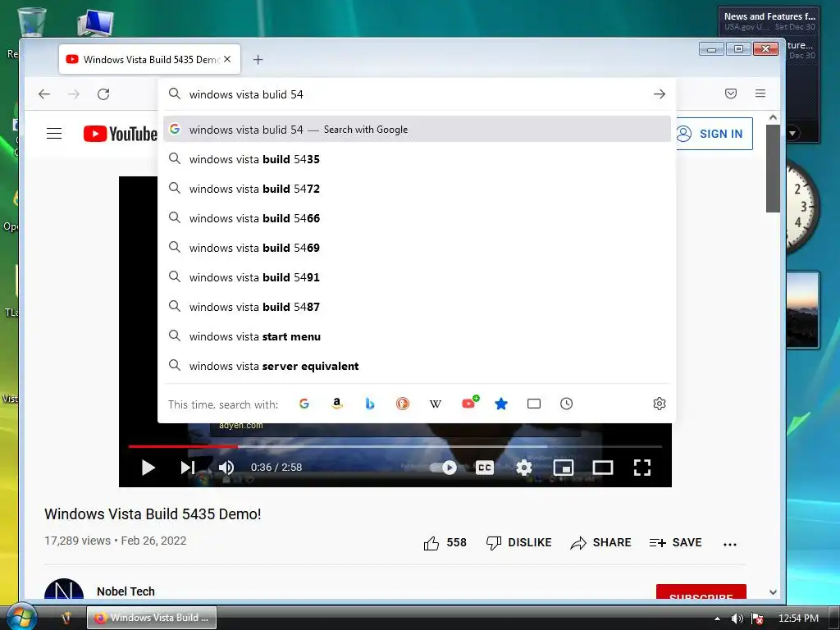The height and width of the screenshot is (630, 840).
Task: Choose the windows vista server equivalent suggestion
Action: click(417, 366)
